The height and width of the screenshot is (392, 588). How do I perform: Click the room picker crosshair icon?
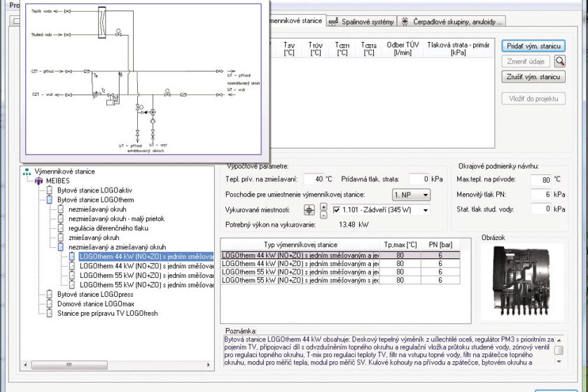pos(309,209)
